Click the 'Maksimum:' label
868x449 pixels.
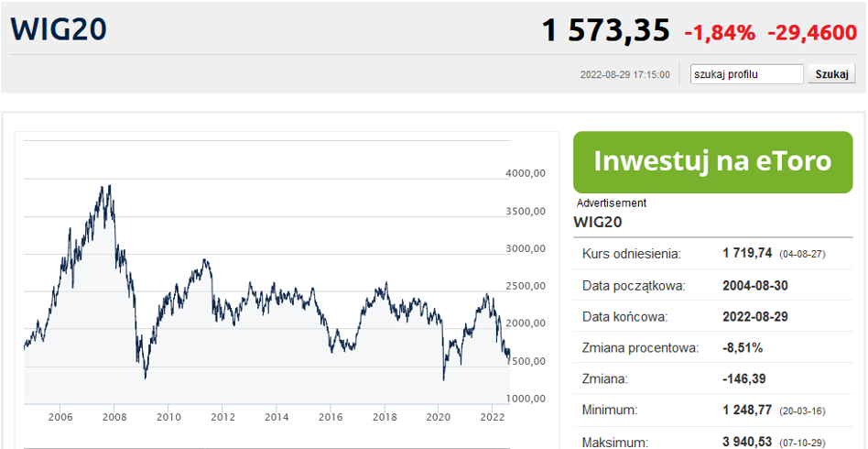click(x=615, y=443)
